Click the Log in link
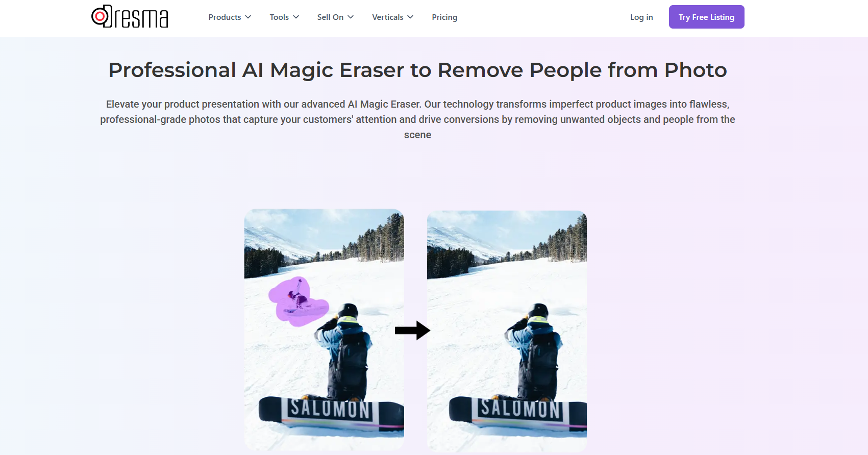Viewport: 868px width, 455px height. coord(641,17)
